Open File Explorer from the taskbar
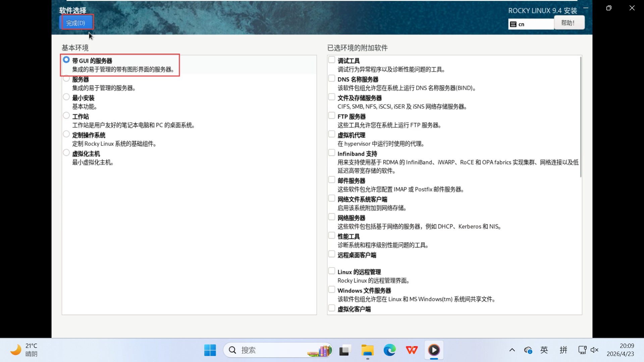This screenshot has width=644, height=362. click(x=367, y=350)
